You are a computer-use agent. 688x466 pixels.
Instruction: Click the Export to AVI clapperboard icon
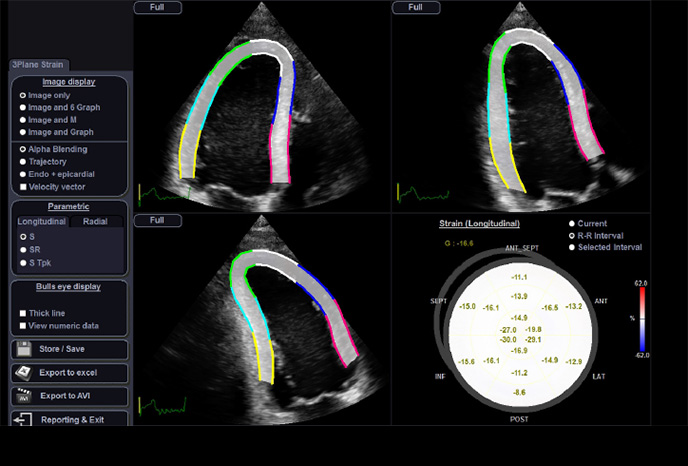[x=24, y=396]
